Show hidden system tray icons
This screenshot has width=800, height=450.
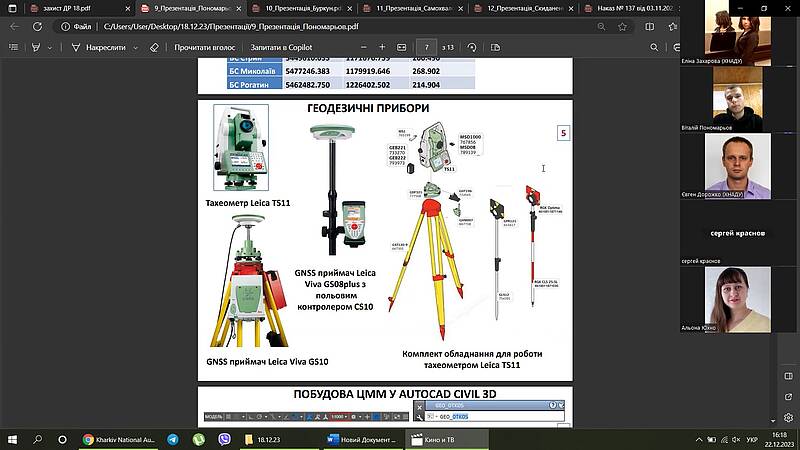[x=698, y=439]
